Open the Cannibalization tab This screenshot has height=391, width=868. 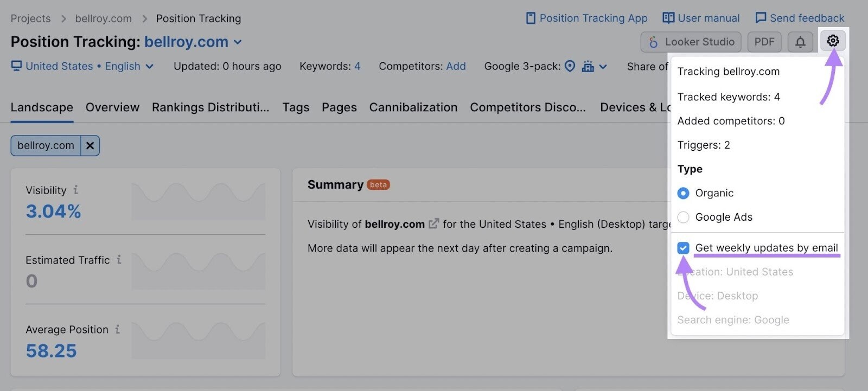click(x=413, y=107)
